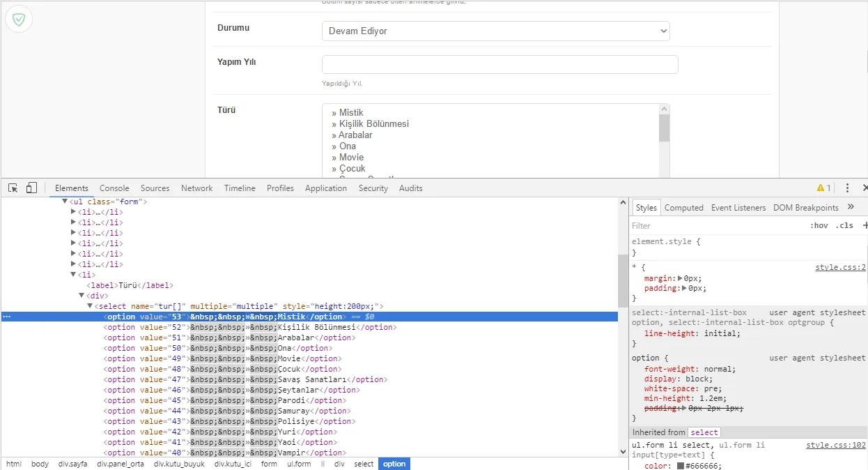Click the warning count triangle icon

(821, 188)
